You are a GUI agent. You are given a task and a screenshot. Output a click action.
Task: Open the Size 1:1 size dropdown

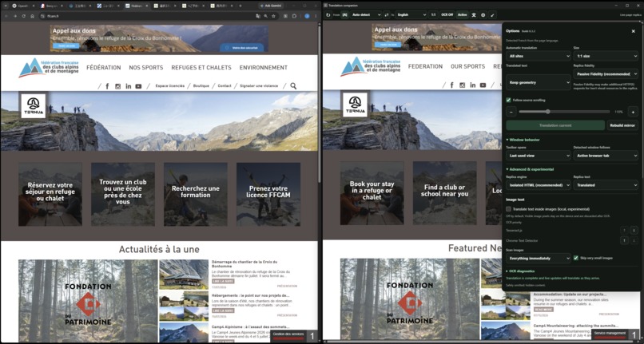point(606,55)
